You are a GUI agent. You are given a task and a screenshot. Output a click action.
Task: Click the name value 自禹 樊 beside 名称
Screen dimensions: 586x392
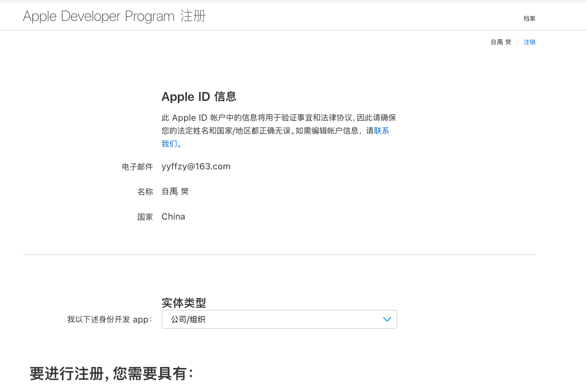pos(175,191)
